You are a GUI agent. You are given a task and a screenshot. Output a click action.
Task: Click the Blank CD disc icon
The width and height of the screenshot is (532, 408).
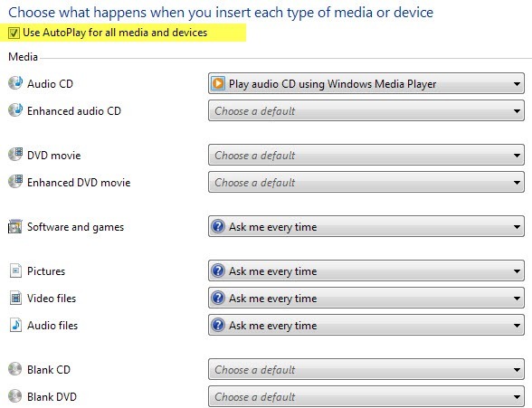coord(14,369)
